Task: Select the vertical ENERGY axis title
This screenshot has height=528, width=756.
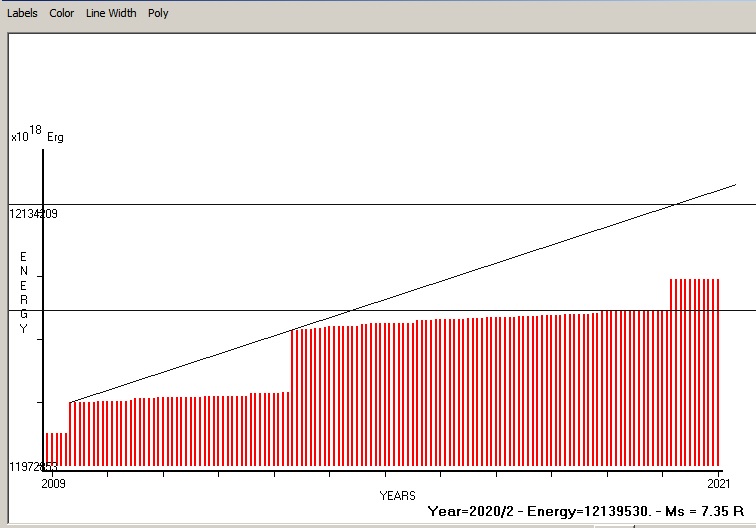Action: pos(24,293)
